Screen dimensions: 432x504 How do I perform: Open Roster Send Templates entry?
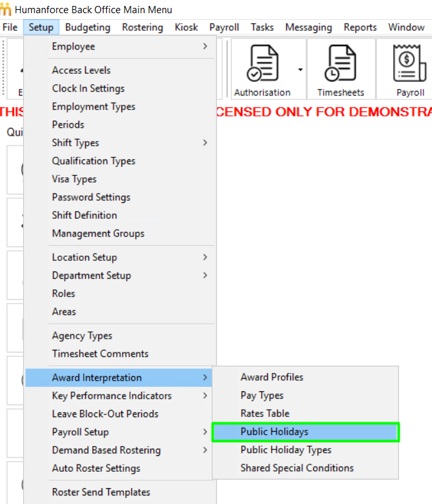(119, 492)
